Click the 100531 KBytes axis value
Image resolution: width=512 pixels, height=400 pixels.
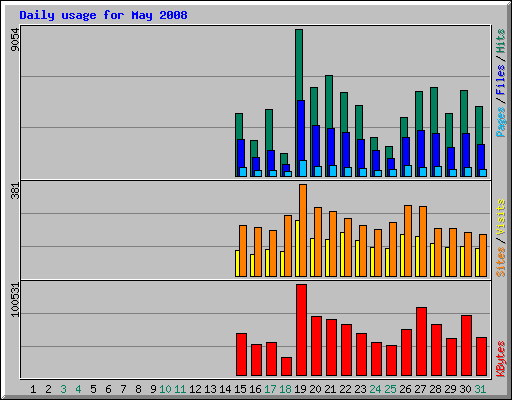[x=15, y=300]
